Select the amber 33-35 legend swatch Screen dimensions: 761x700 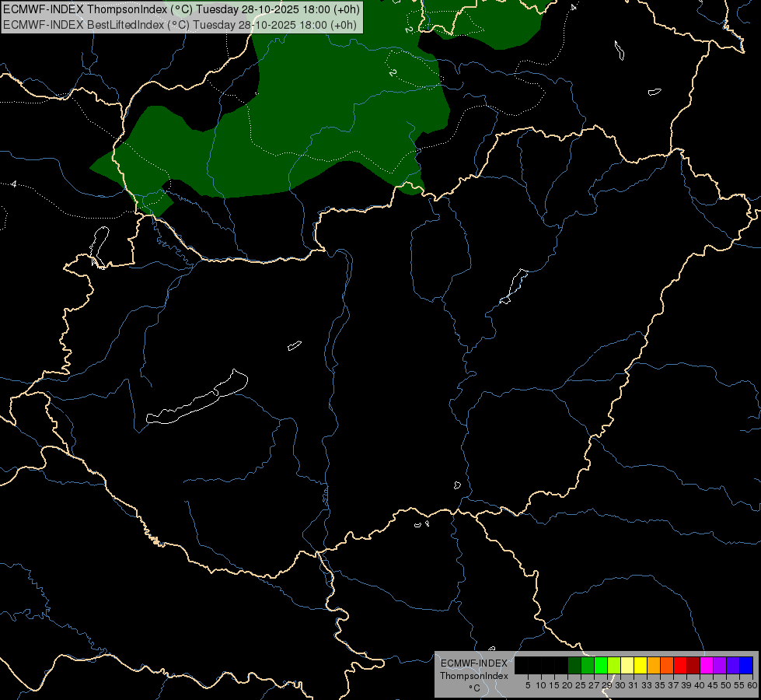654,665
